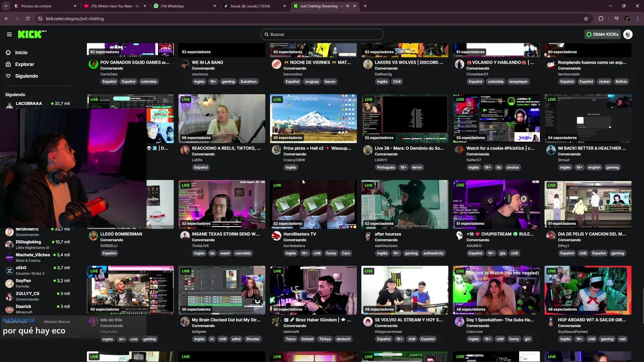Open SeiferX7 channel avatar
The width and height of the screenshot is (644, 362).
tap(459, 150)
